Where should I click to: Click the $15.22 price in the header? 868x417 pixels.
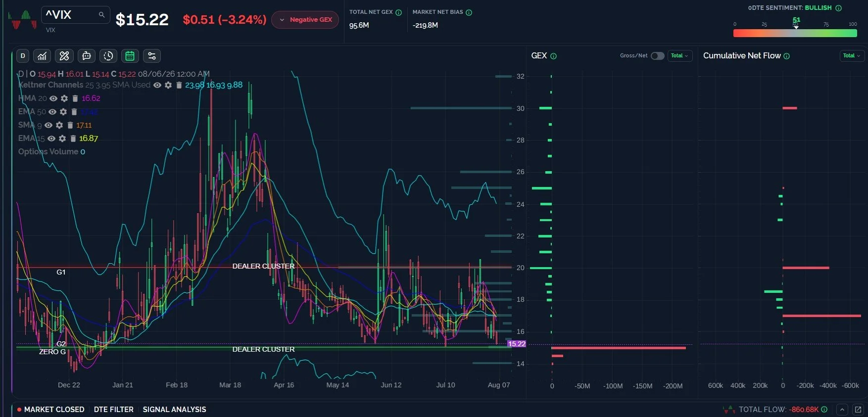(x=142, y=20)
